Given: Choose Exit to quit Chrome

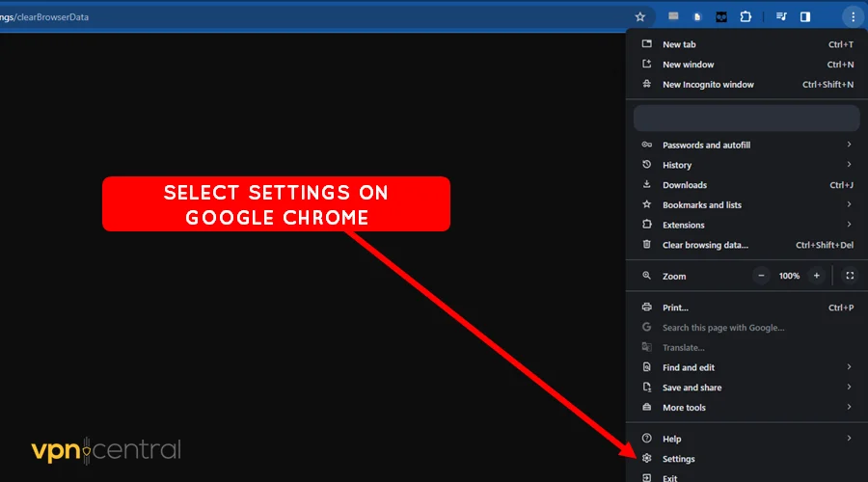Looking at the screenshot, I should click(746, 477).
